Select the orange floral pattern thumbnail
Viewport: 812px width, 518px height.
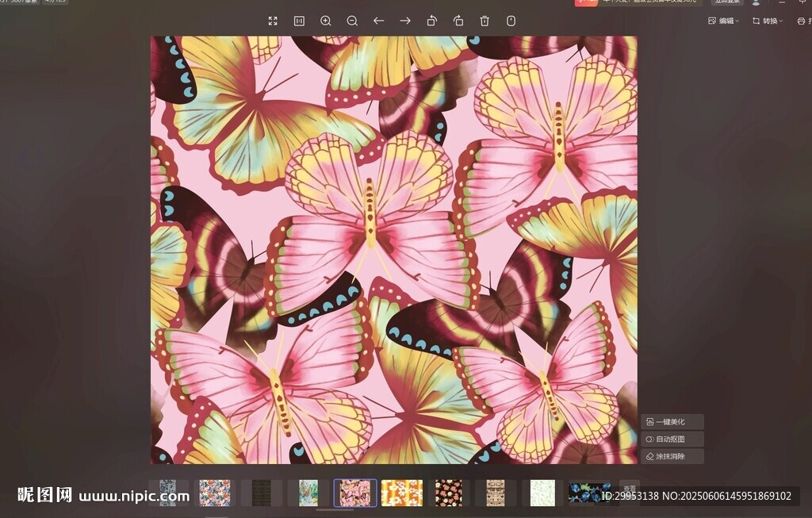click(x=402, y=493)
